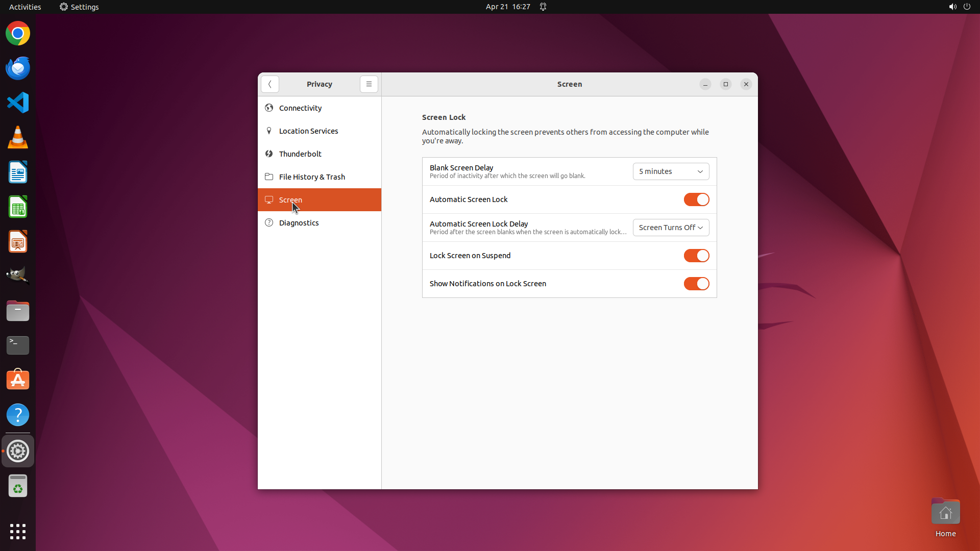Select Diagnostics in the sidebar
This screenshot has height=551, width=980.
click(299, 223)
